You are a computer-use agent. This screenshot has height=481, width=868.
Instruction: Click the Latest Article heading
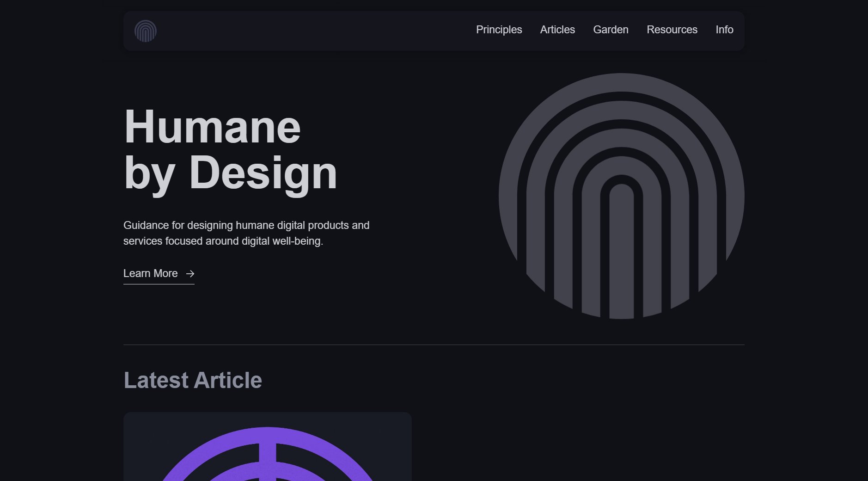[192, 380]
